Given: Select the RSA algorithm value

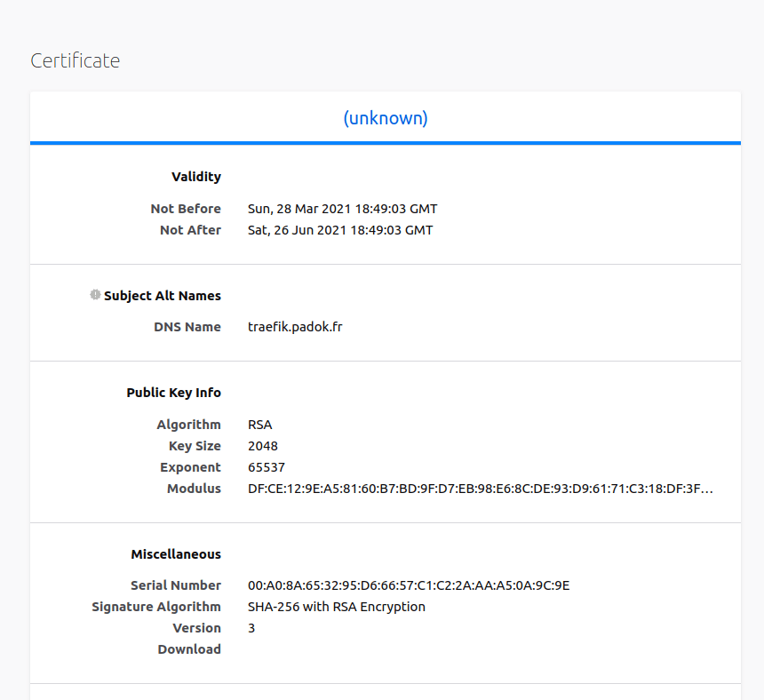Looking at the screenshot, I should point(259,425).
